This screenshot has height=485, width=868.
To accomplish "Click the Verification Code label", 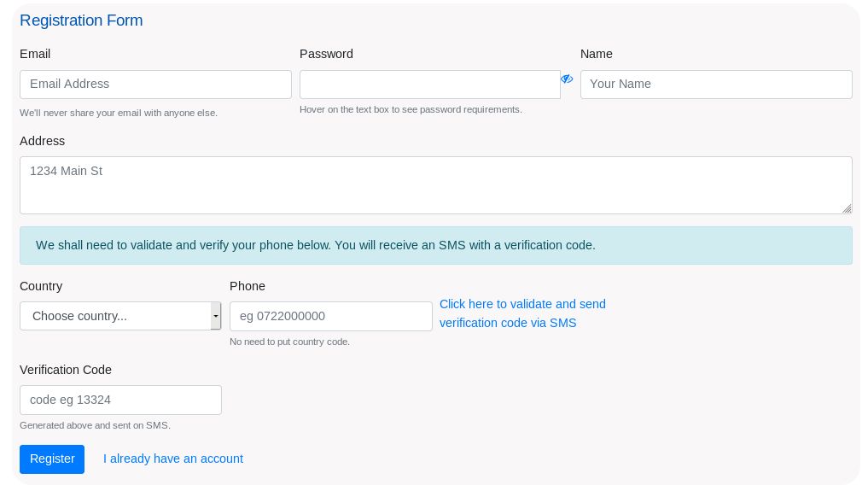I will (66, 370).
